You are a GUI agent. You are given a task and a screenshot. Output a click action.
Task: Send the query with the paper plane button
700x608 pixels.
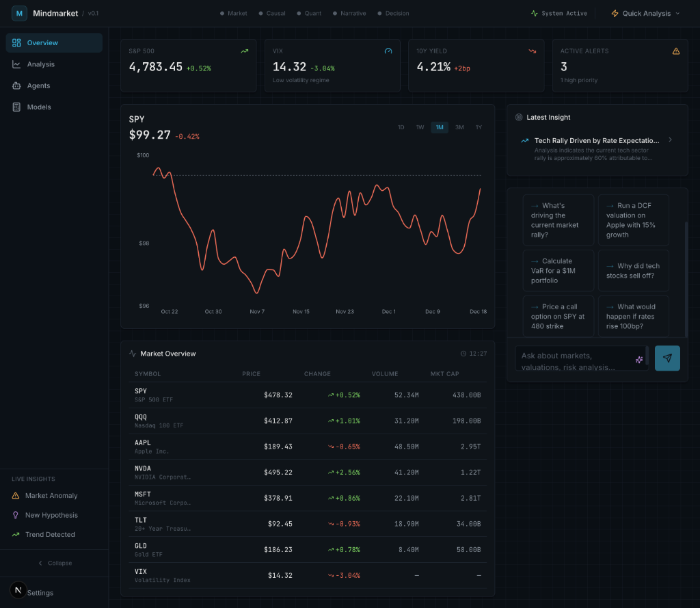tap(667, 358)
